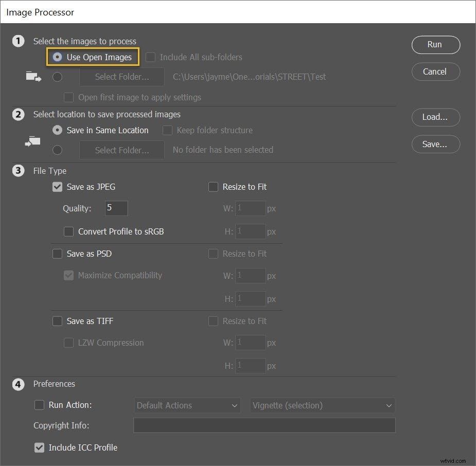This screenshot has height=466, width=476.
Task: Open the "Default Actions" dropdown
Action: [187, 405]
